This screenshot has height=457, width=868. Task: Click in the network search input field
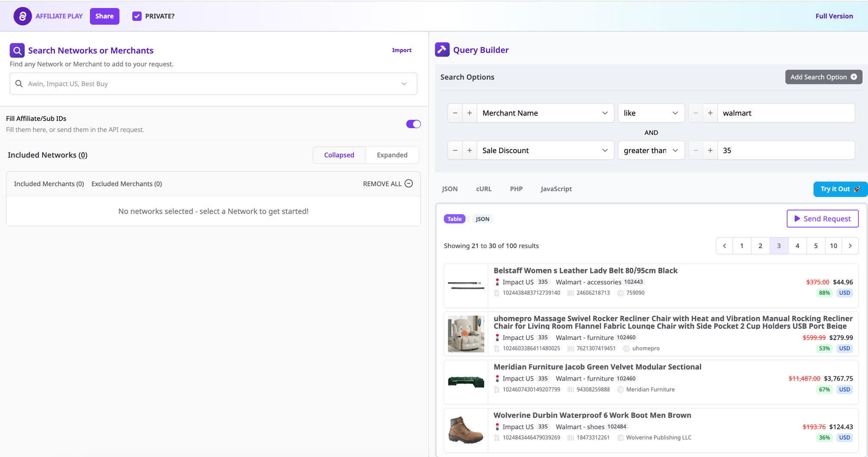point(214,84)
